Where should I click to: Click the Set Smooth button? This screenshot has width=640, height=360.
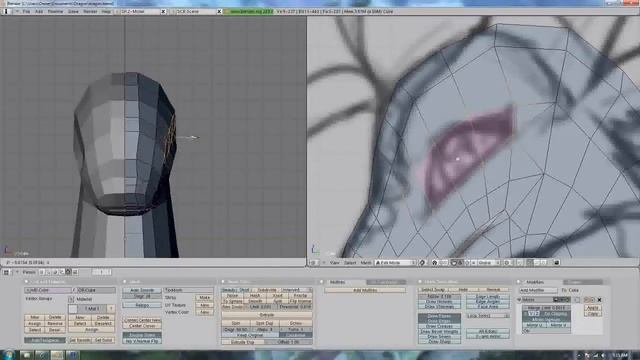[x=80, y=340]
